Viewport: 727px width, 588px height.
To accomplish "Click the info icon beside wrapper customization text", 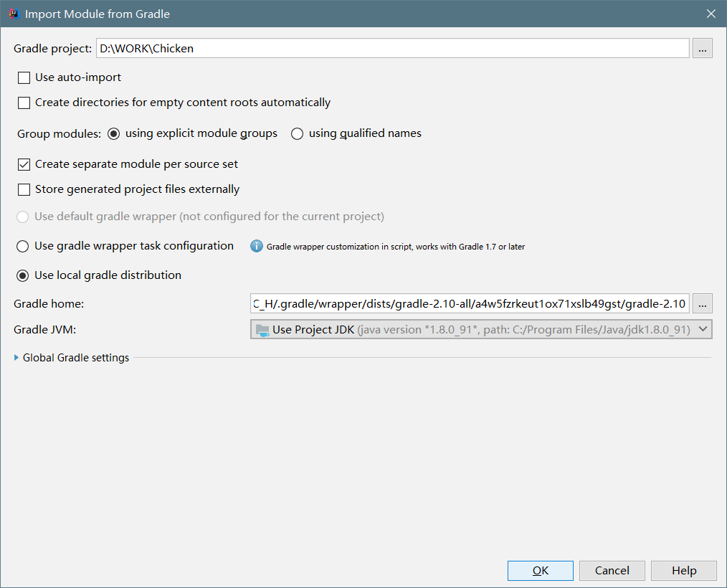I will 257,246.
